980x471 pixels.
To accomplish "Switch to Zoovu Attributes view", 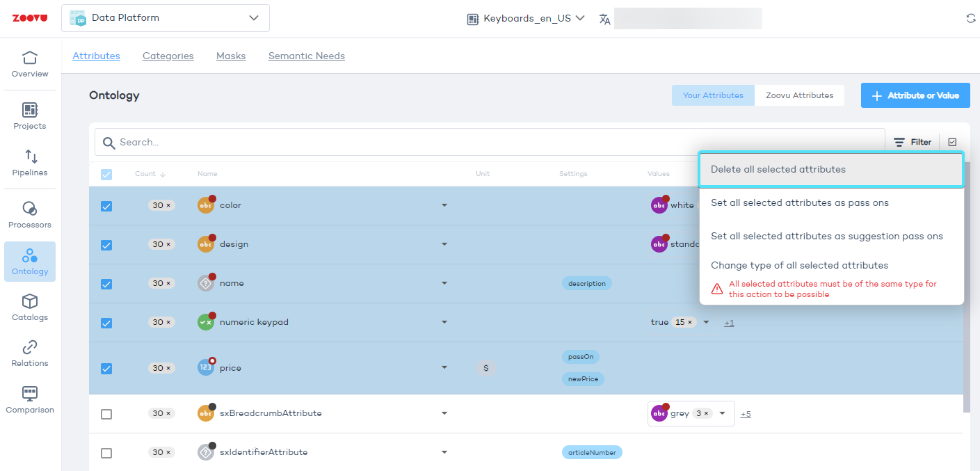I will coord(799,95).
